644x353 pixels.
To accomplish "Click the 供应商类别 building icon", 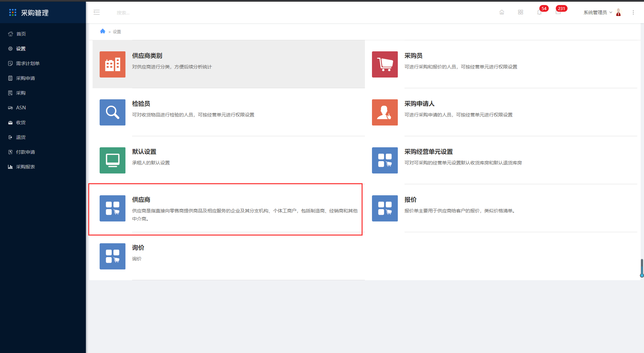I will 112,64.
